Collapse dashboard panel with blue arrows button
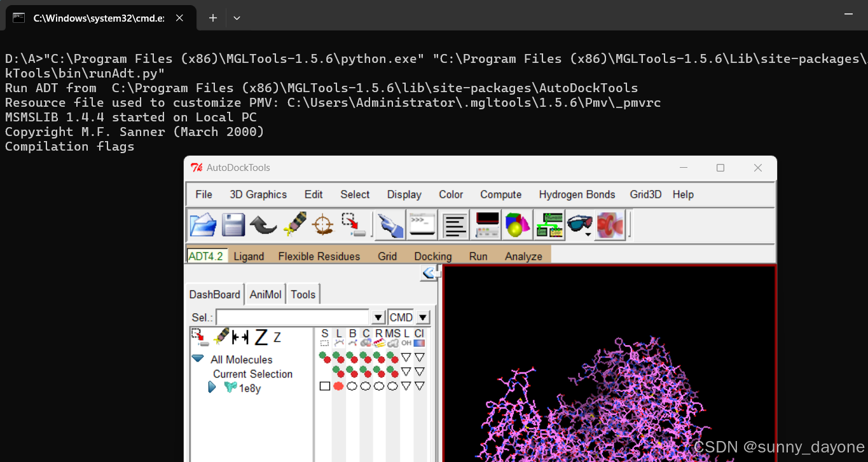 (x=429, y=273)
